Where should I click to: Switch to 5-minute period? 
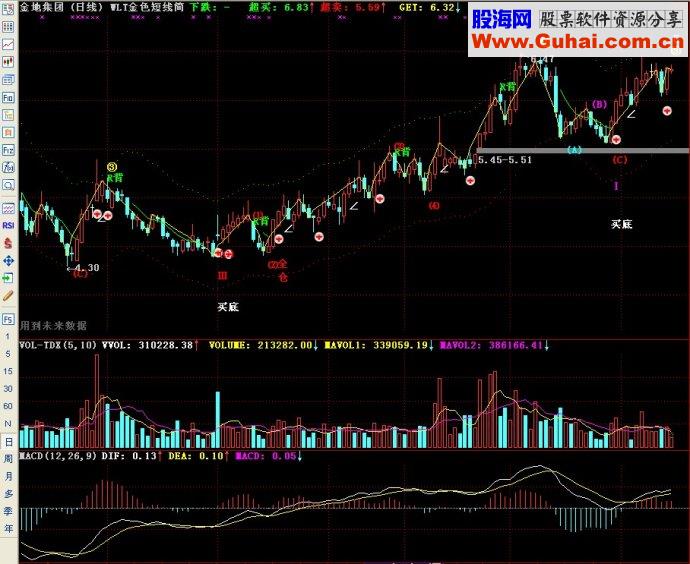[x=7, y=354]
